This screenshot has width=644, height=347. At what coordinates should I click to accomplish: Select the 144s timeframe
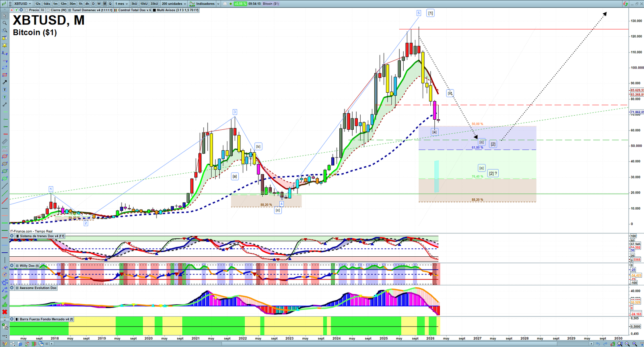(x=47, y=4)
